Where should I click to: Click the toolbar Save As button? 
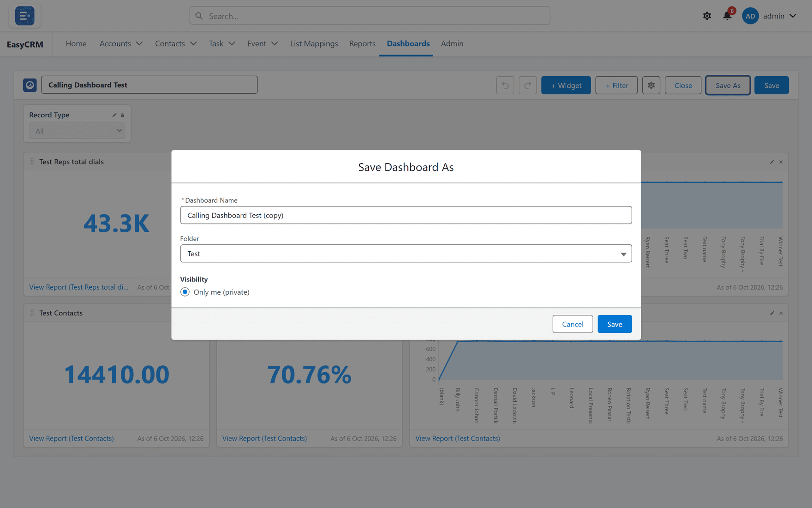(728, 85)
